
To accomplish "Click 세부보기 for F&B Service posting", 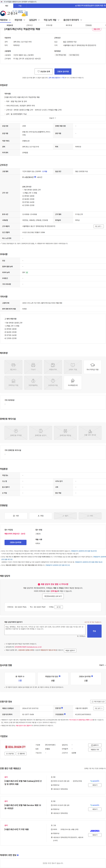I will pyautogui.click(x=95, y=809).
